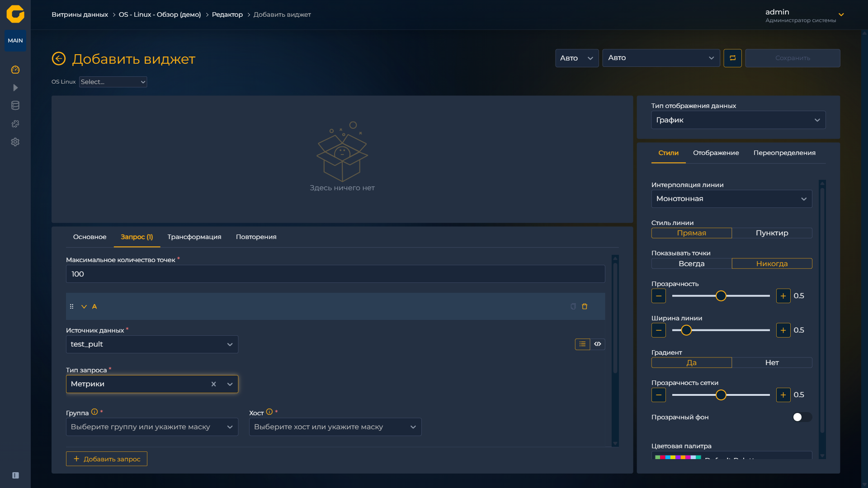Clear the Метрики request type selection
Viewport: 868px width, 488px height.
(213, 384)
